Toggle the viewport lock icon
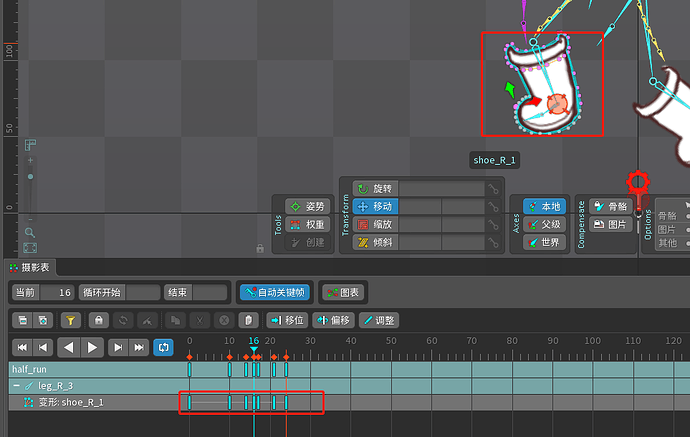 [260, 249]
